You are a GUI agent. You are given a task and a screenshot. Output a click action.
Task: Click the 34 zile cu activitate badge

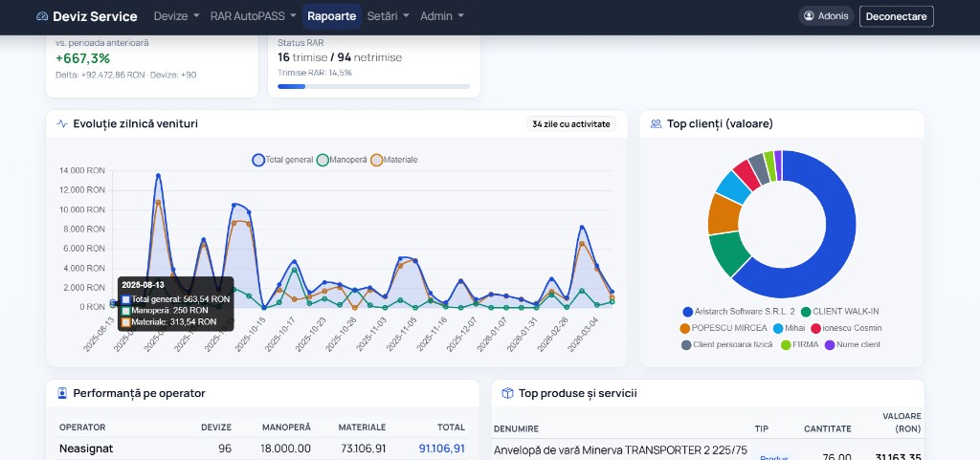tap(570, 124)
